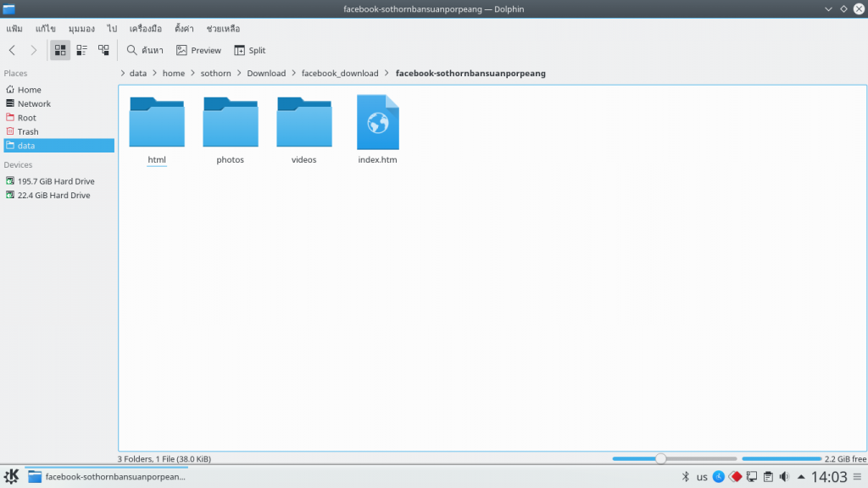Open the KDE application launcher

point(12,476)
